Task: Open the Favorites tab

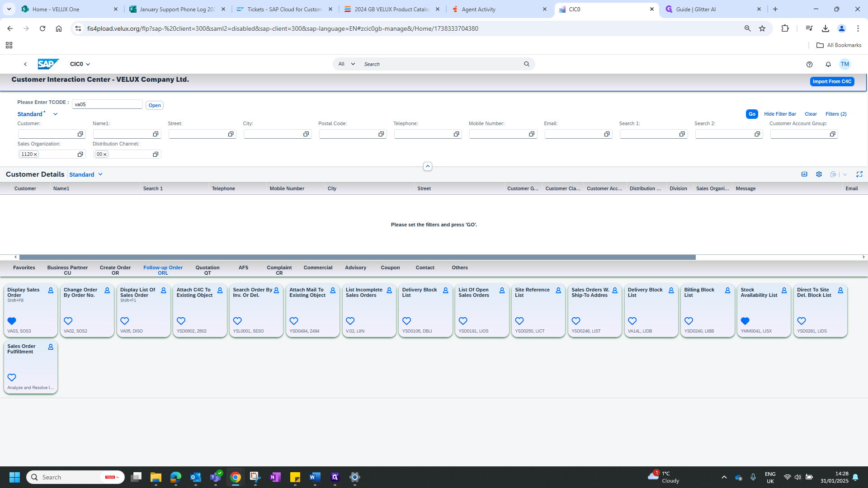Action: click(24, 267)
